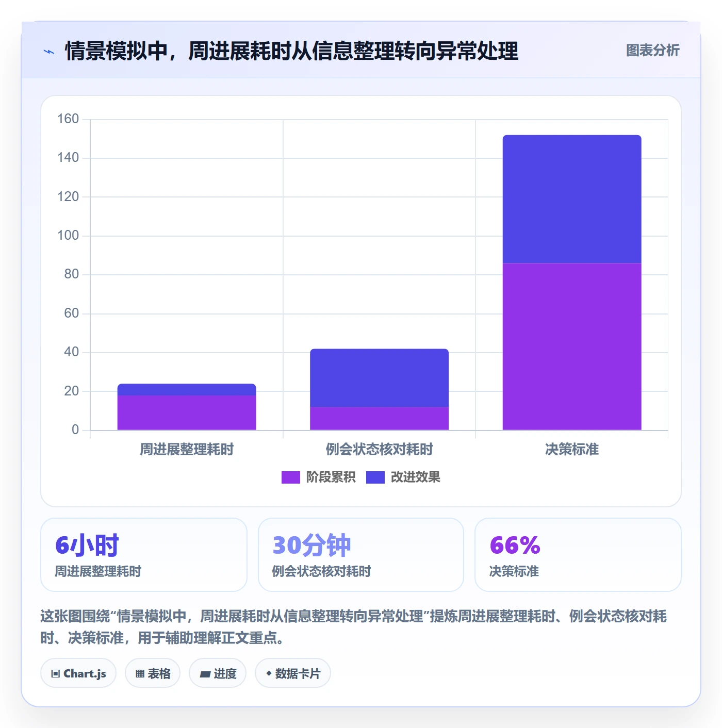Click the blue 改进效果 bar segment for 周进展整理耗时
This screenshot has width=722, height=728.
click(187, 390)
